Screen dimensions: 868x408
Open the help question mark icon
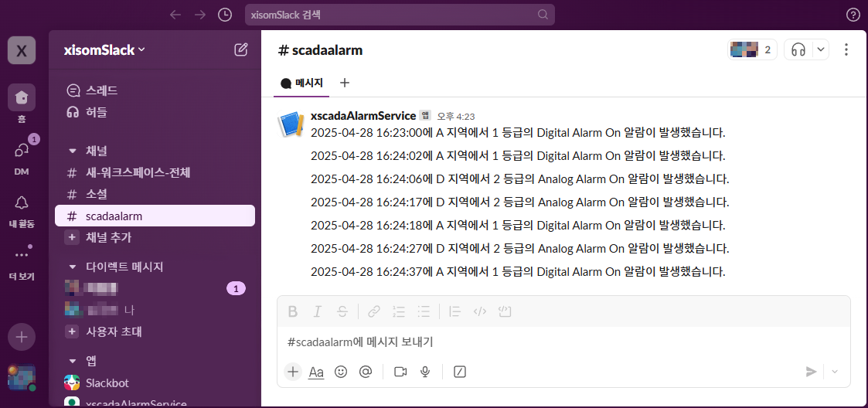[853, 15]
